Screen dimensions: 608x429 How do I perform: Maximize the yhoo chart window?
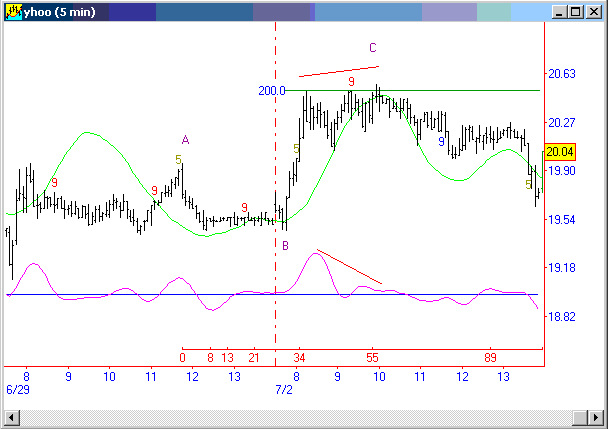tap(575, 12)
